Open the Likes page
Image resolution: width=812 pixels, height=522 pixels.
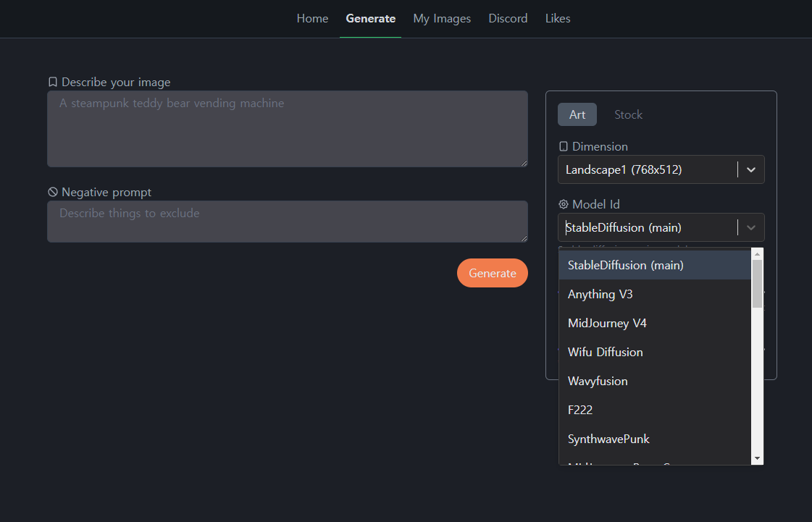[x=557, y=19]
